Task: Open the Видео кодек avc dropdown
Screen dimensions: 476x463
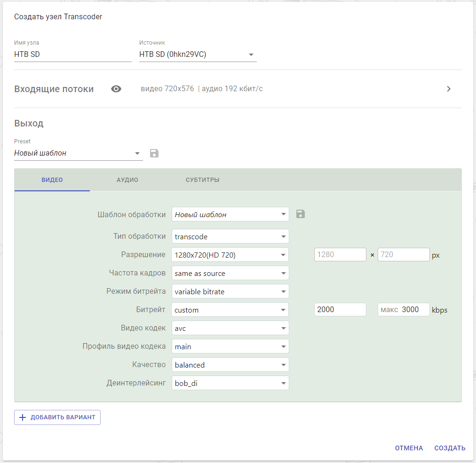Action: tap(230, 328)
